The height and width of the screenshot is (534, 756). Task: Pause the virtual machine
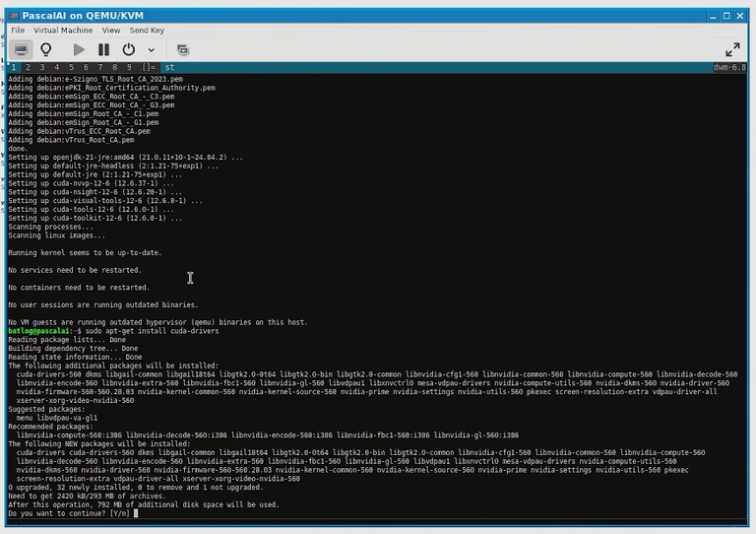point(103,49)
